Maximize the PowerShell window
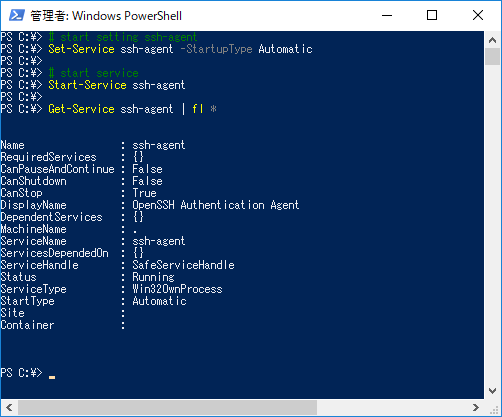Image resolution: width=502 pixels, height=417 pixels. click(x=432, y=15)
